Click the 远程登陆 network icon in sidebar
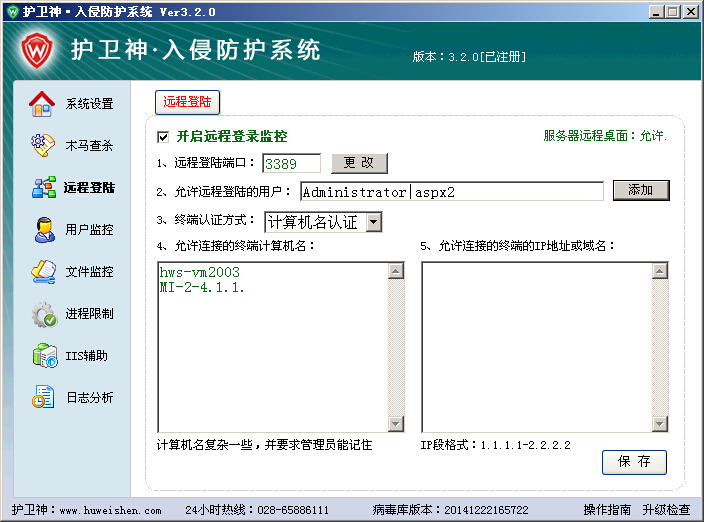 (x=44, y=187)
